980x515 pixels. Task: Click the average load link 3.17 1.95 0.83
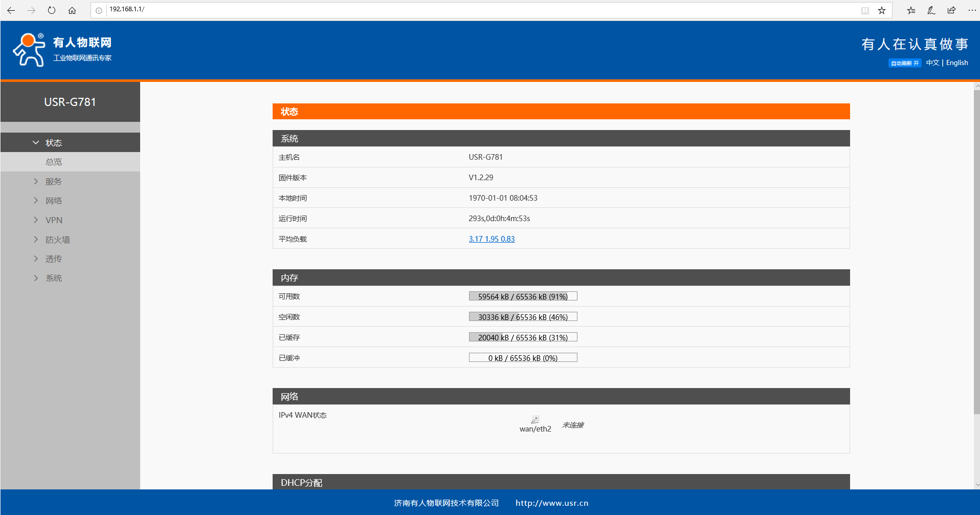click(492, 239)
